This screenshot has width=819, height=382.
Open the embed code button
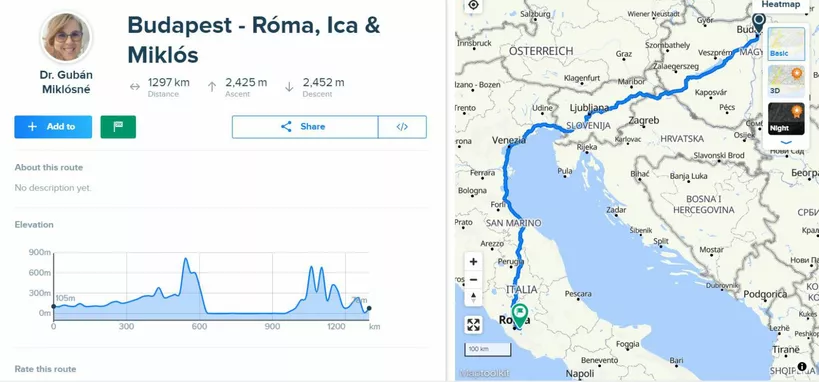click(x=402, y=127)
